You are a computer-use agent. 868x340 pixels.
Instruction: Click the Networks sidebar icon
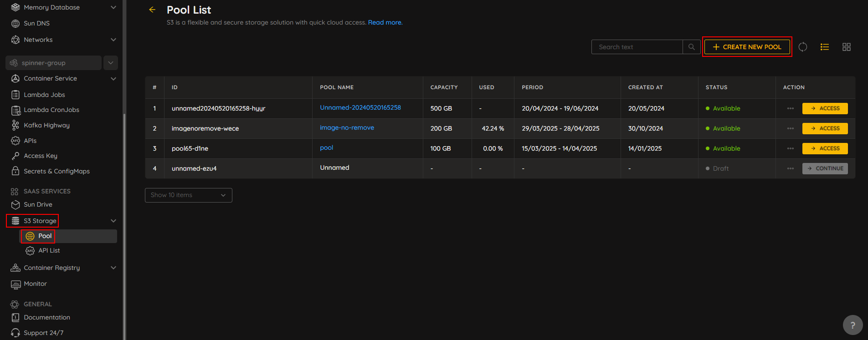[15, 40]
